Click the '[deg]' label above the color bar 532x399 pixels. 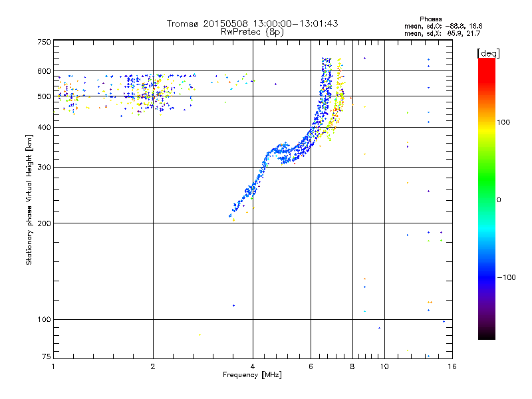click(x=488, y=53)
